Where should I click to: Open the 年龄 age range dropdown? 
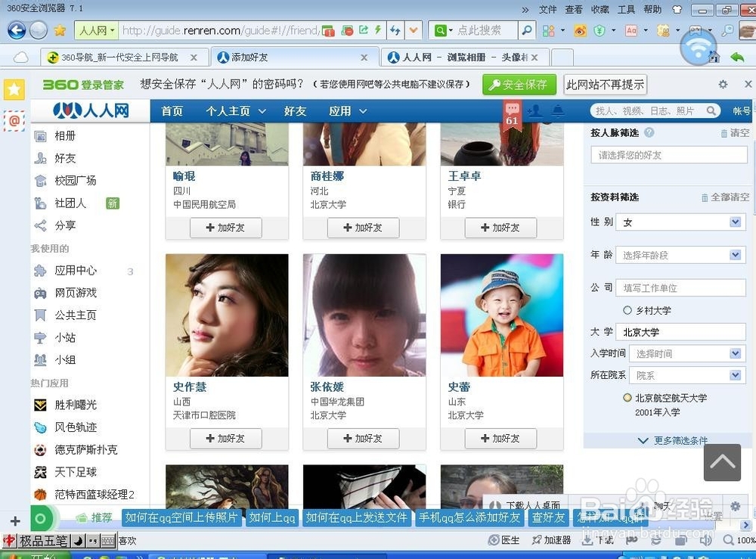pyautogui.click(x=680, y=255)
